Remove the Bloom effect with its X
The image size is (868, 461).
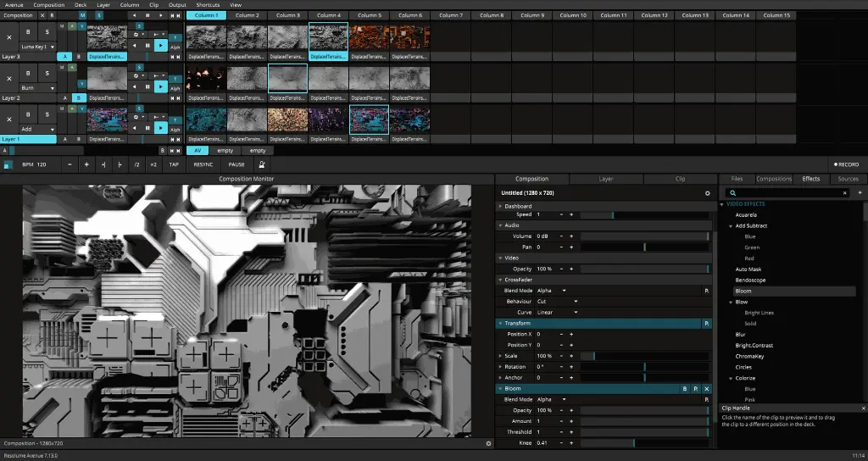(707, 389)
